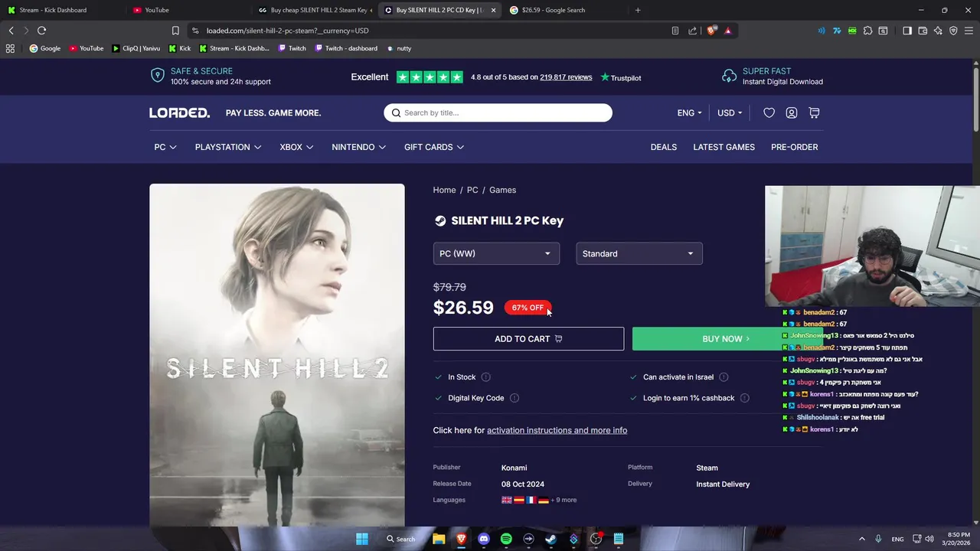This screenshot has width=980, height=551.
Task: Click the Silent Hill 2 cover image
Action: 277,355
